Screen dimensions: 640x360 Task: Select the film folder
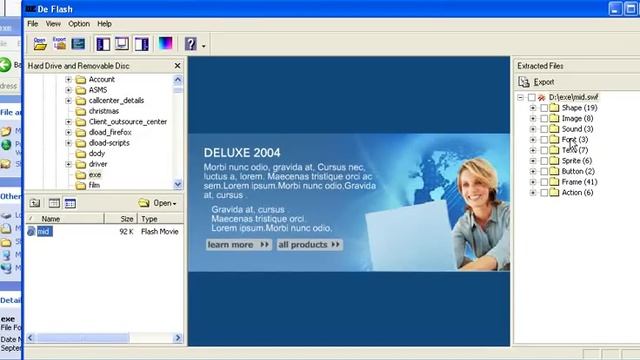94,185
